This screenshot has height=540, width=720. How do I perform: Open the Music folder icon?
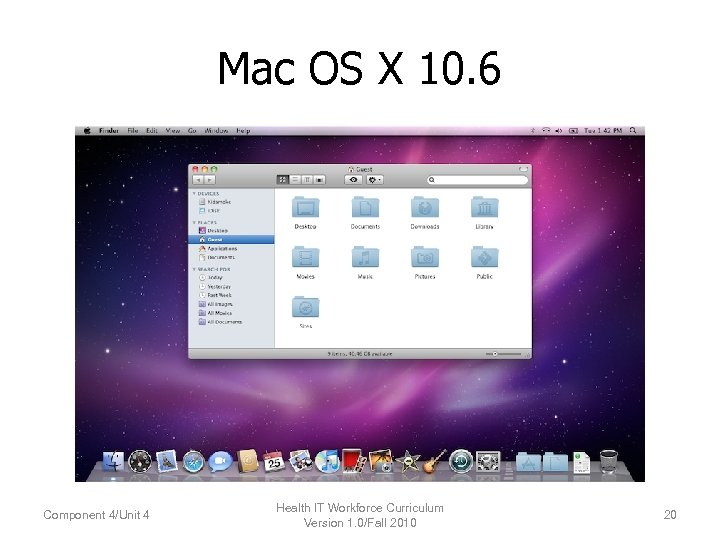[365, 257]
